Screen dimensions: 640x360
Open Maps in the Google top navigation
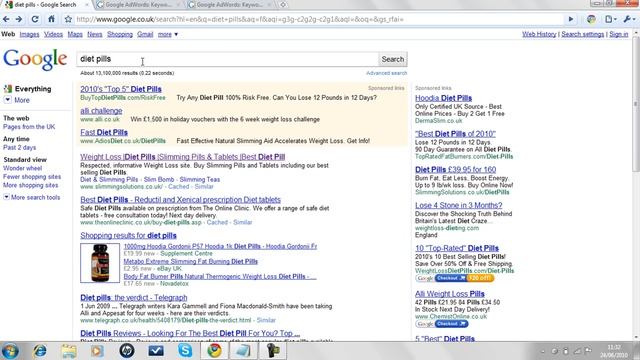(75, 34)
